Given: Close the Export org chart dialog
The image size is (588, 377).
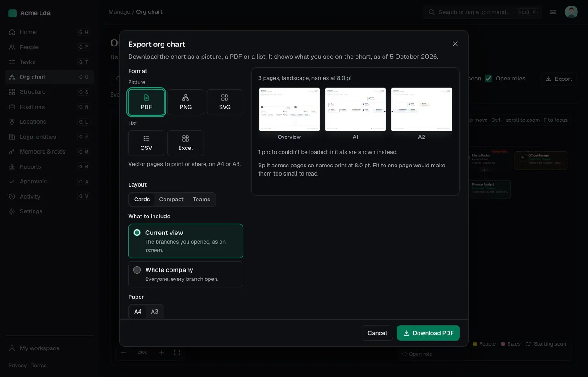Looking at the screenshot, I should point(455,44).
